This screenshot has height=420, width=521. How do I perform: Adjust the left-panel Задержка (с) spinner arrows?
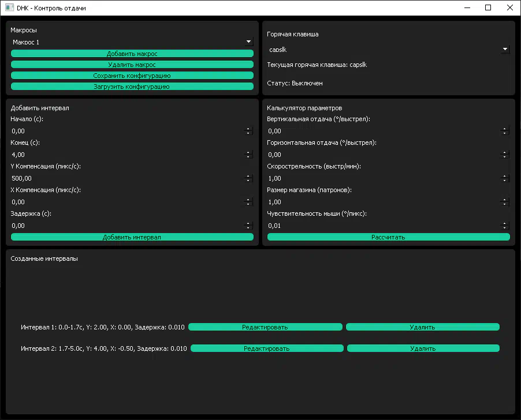tap(248, 226)
